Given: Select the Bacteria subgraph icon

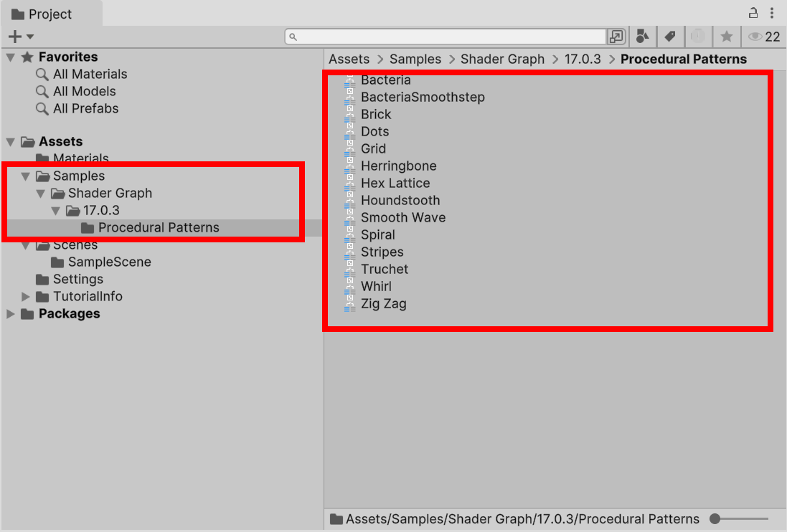Looking at the screenshot, I should (x=350, y=81).
